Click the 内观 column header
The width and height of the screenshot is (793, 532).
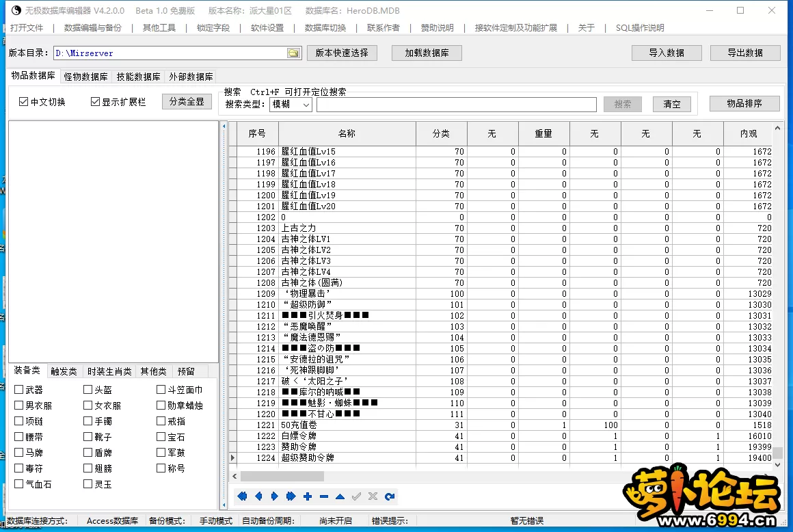(x=749, y=133)
